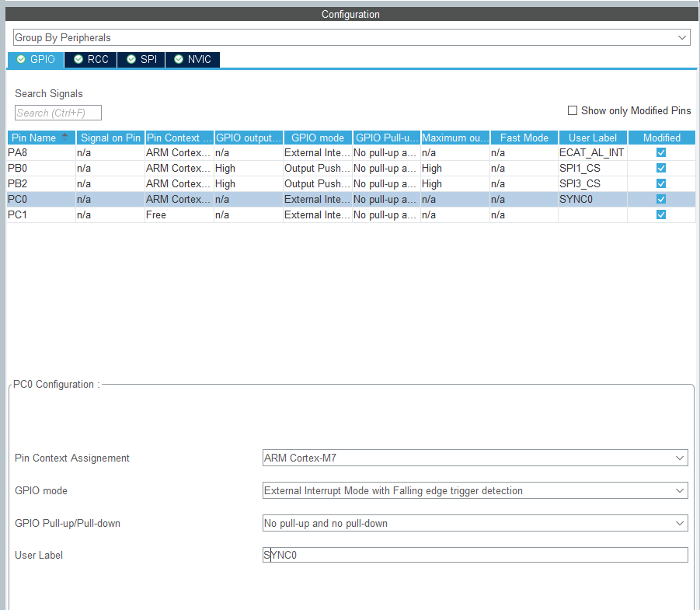Screen dimensions: 700x610
Task: Click the green check icon on RCC tab
Action: (78, 59)
